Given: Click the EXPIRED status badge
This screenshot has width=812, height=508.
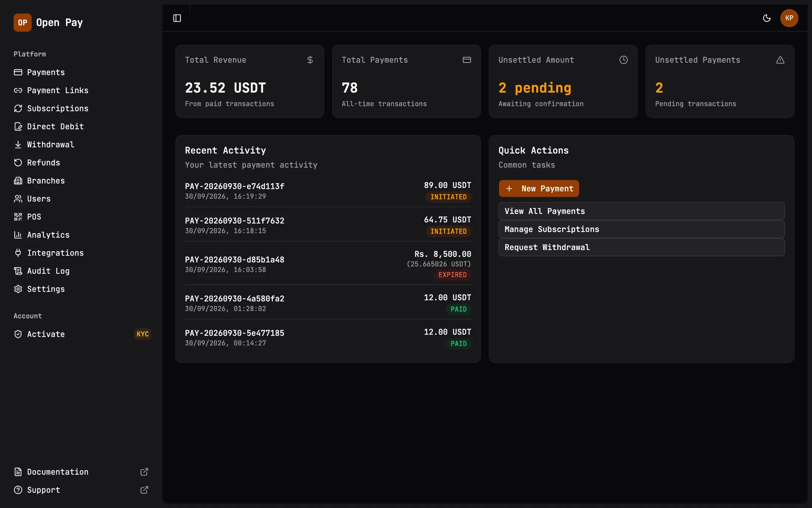Looking at the screenshot, I should point(453,275).
